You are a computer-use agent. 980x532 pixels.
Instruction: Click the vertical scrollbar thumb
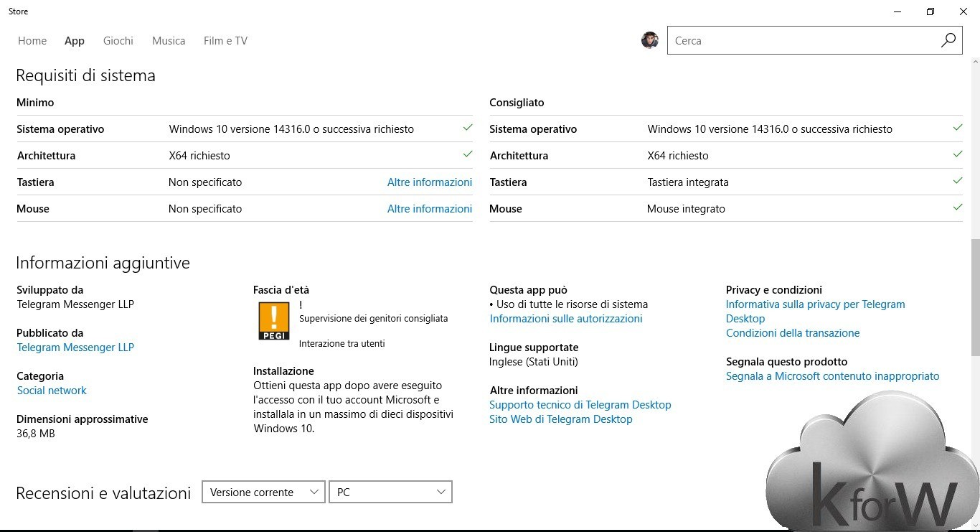(975, 297)
